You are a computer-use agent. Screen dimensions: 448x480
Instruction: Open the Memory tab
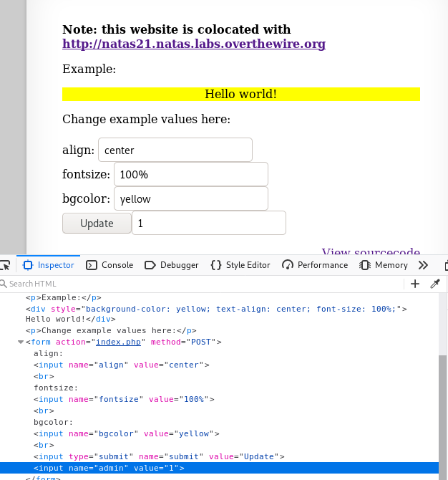point(384,265)
